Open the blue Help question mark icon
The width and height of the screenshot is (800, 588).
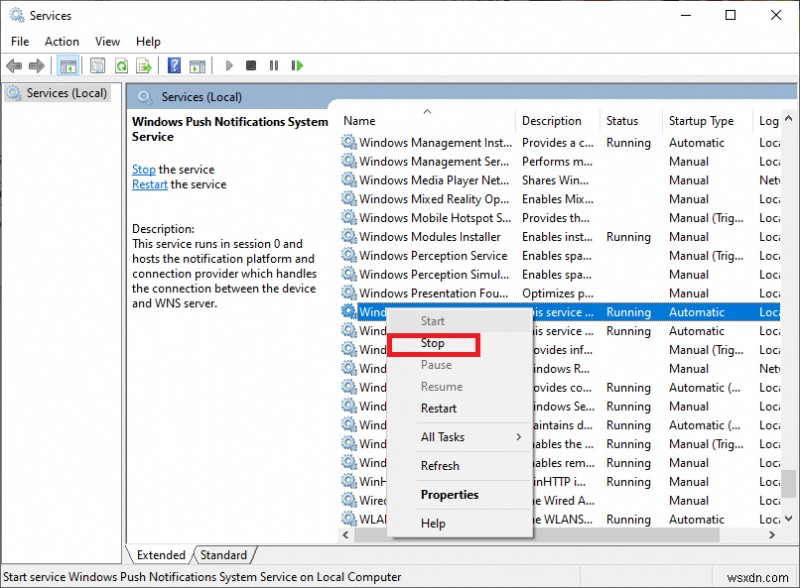point(174,66)
